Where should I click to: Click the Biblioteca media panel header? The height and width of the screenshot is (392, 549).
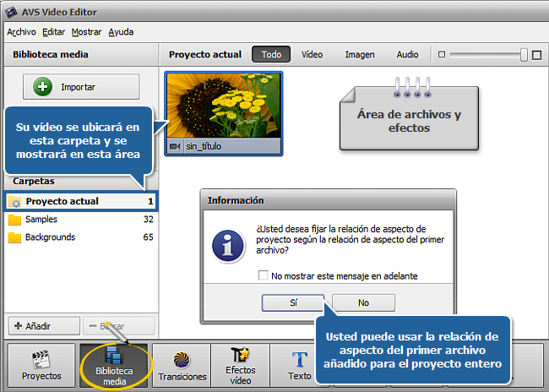tap(81, 54)
